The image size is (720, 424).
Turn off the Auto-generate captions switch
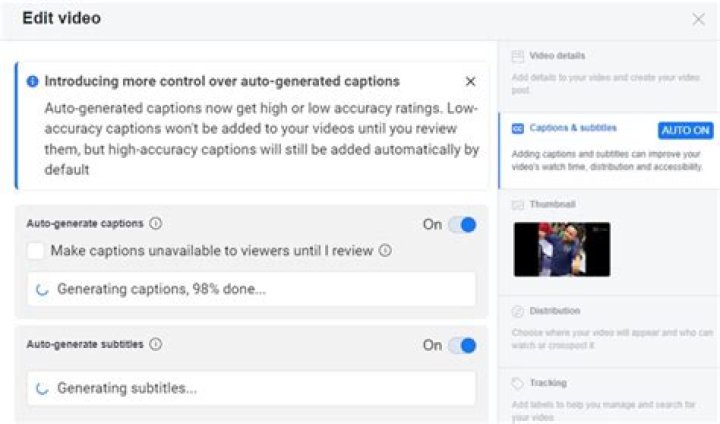(462, 225)
